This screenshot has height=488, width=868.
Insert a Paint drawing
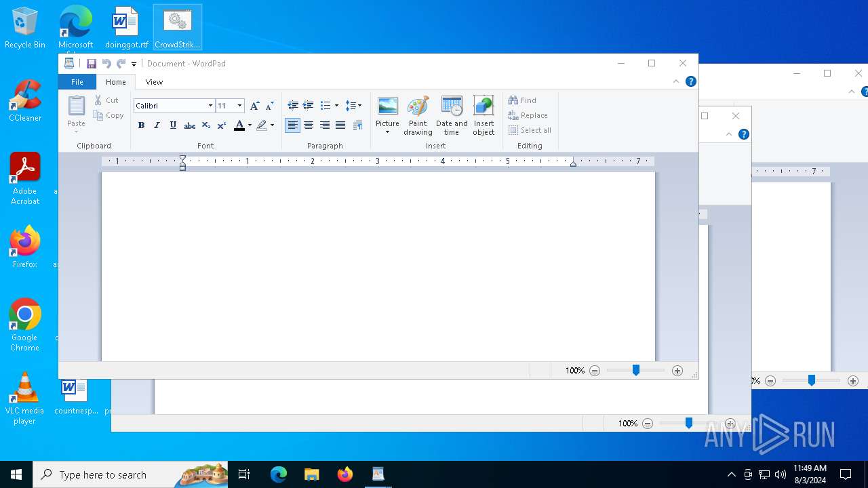pyautogui.click(x=418, y=116)
